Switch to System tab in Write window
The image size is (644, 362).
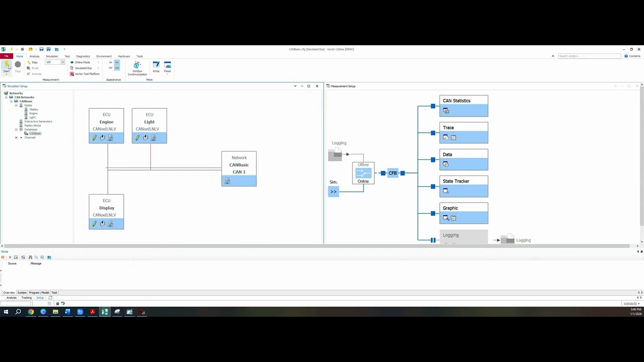tap(22, 293)
